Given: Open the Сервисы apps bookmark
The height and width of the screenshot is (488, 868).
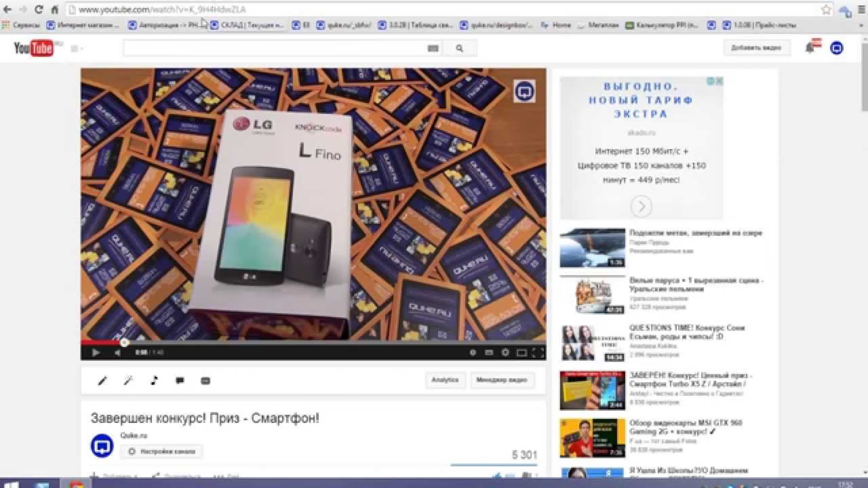Looking at the screenshot, I should (x=21, y=25).
